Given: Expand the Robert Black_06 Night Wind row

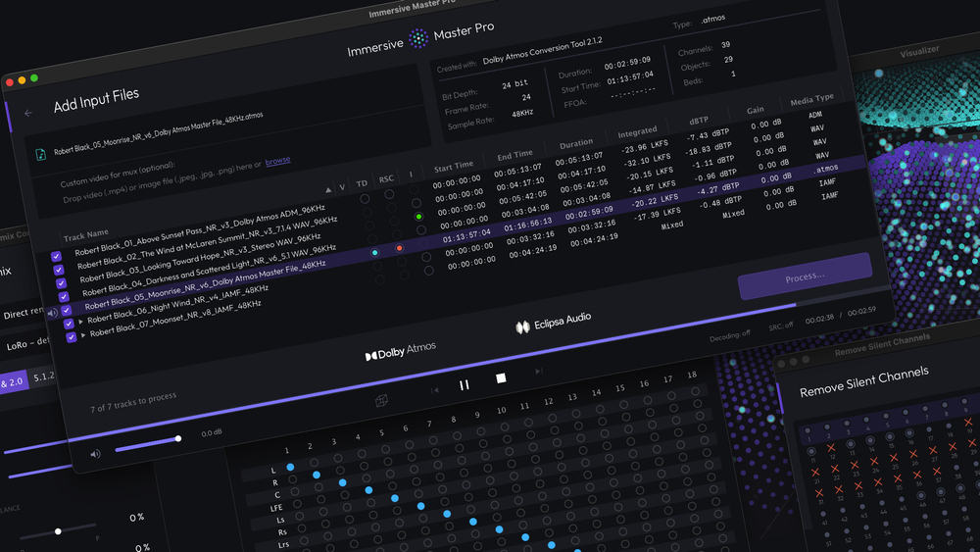Looking at the screenshot, I should 80,322.
